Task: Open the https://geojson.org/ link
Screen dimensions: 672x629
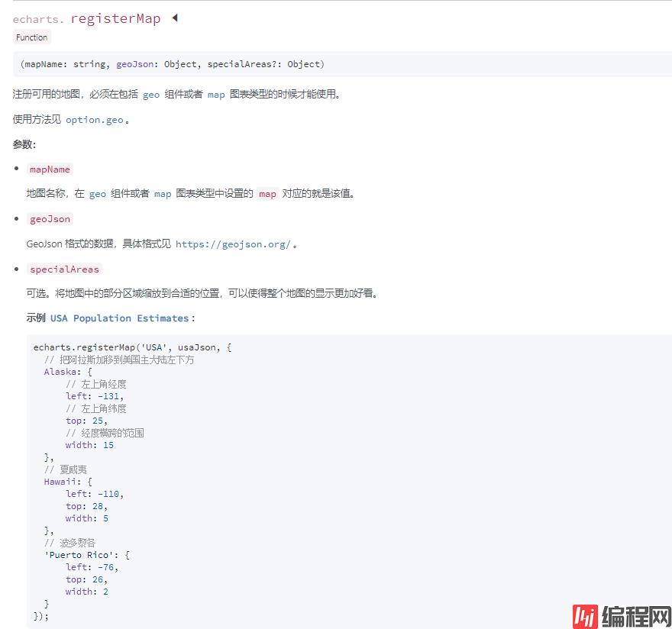Action: pyautogui.click(x=233, y=244)
